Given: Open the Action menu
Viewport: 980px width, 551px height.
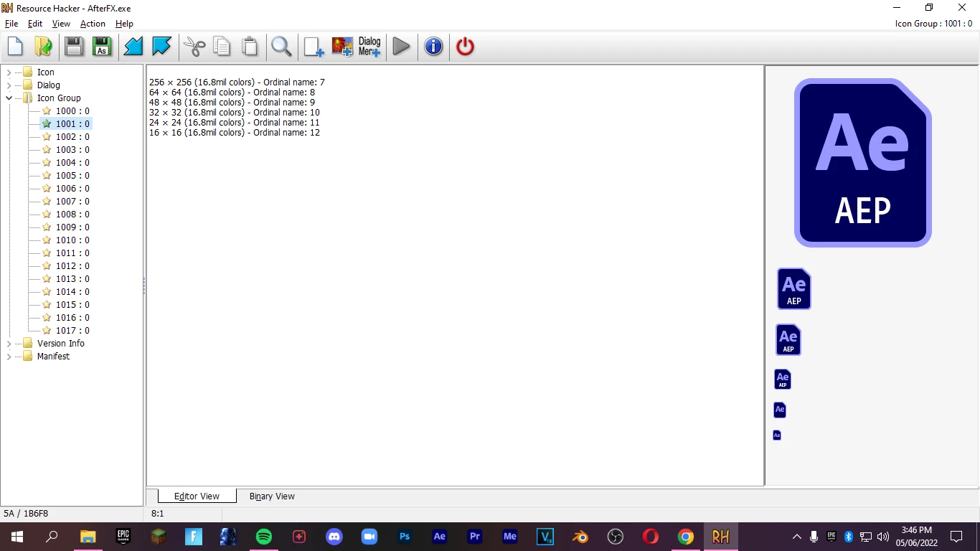Looking at the screenshot, I should coord(93,24).
